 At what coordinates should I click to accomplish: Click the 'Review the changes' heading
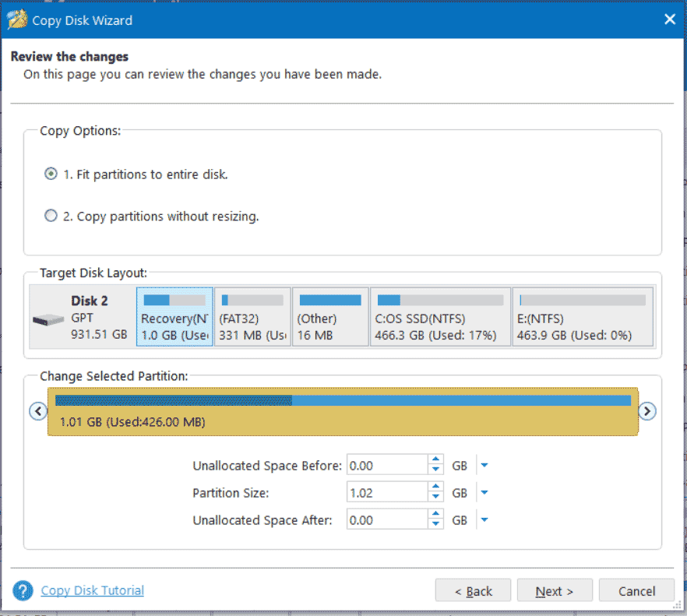click(x=69, y=57)
